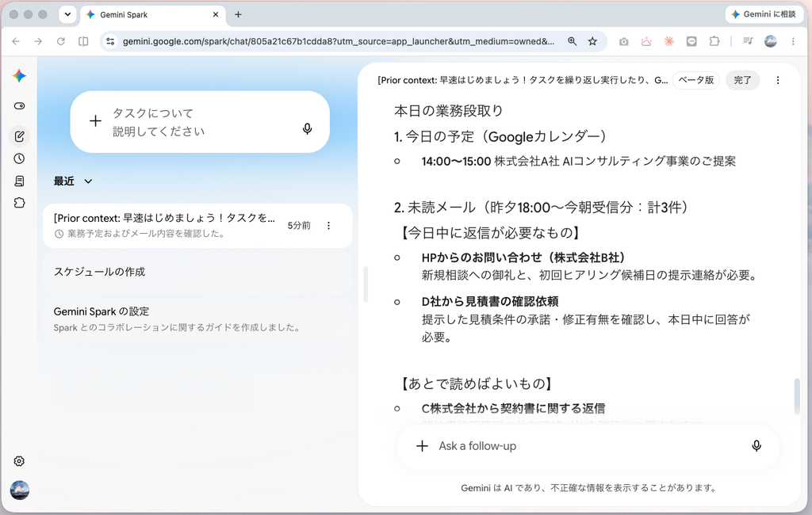Click microphone in task description box
The width and height of the screenshot is (812, 515).
click(307, 128)
